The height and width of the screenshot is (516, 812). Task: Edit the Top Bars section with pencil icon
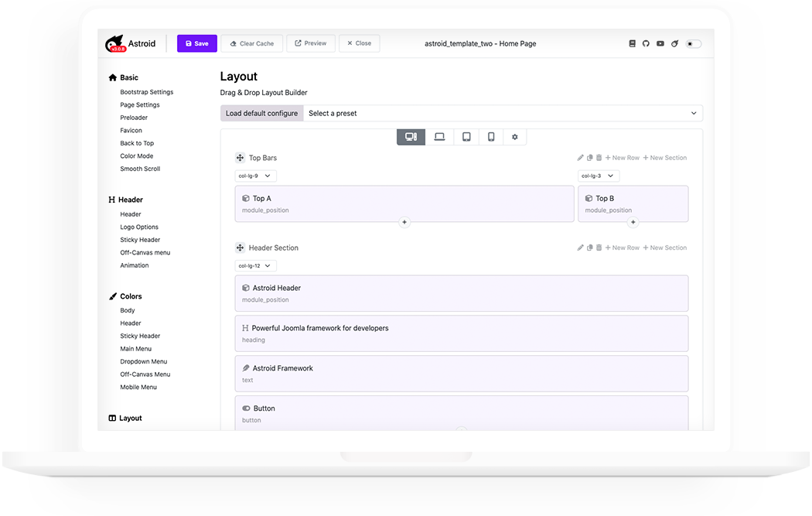pos(580,158)
